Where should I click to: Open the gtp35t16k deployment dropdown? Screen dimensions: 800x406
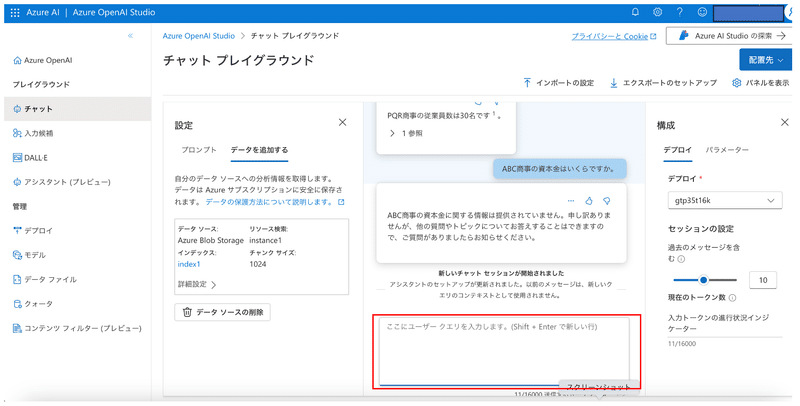tap(724, 200)
